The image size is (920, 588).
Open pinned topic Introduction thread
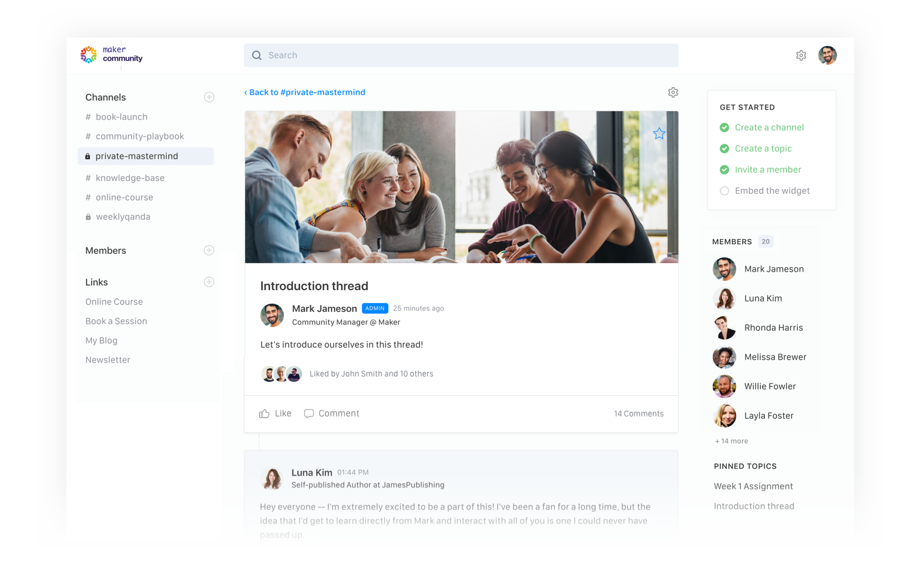754,506
